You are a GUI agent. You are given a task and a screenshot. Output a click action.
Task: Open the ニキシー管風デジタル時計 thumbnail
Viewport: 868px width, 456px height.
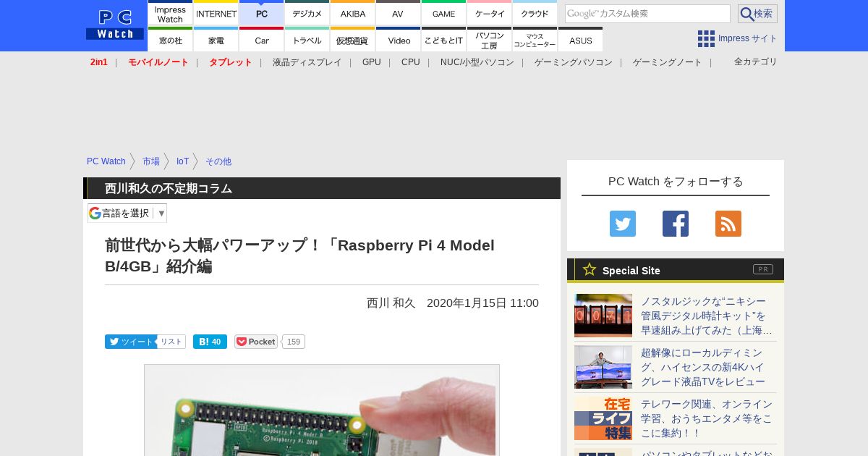[603, 316]
